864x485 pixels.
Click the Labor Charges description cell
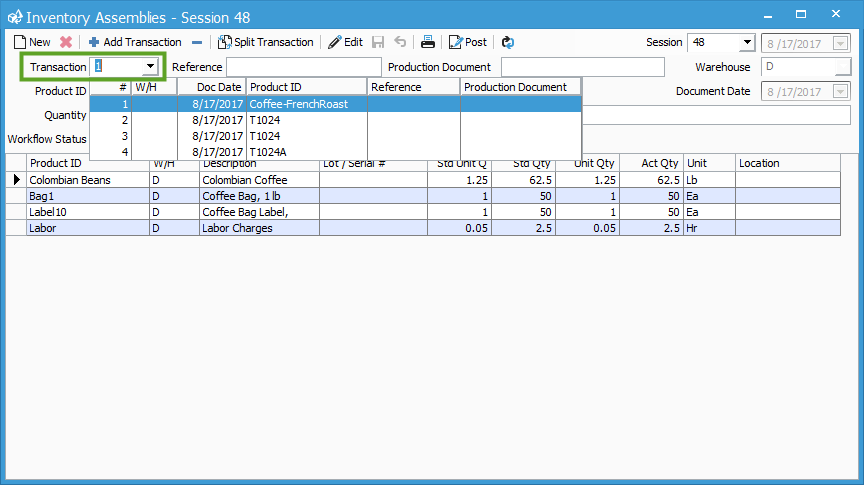click(x=259, y=228)
